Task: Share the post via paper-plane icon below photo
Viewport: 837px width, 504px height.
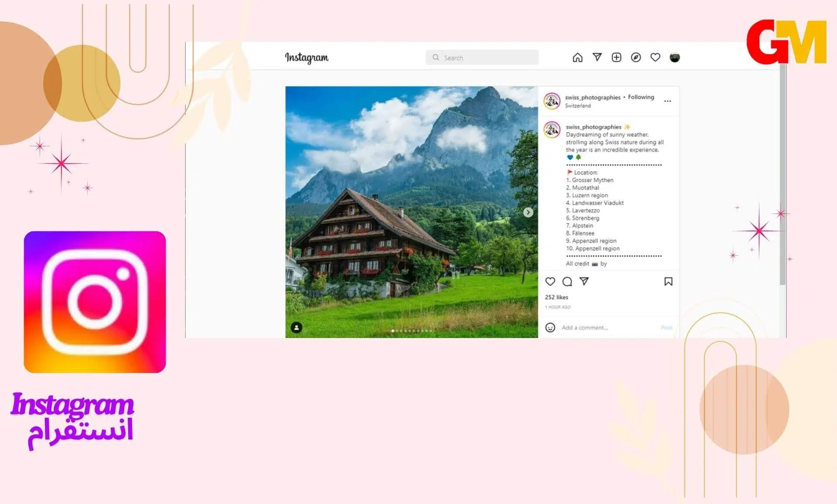Action: (x=584, y=281)
